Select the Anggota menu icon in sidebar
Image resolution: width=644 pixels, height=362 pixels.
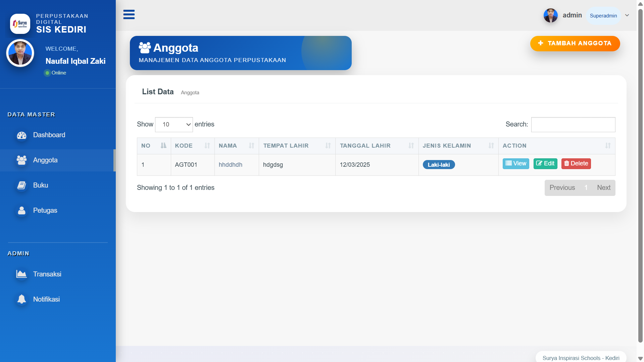coord(21,160)
